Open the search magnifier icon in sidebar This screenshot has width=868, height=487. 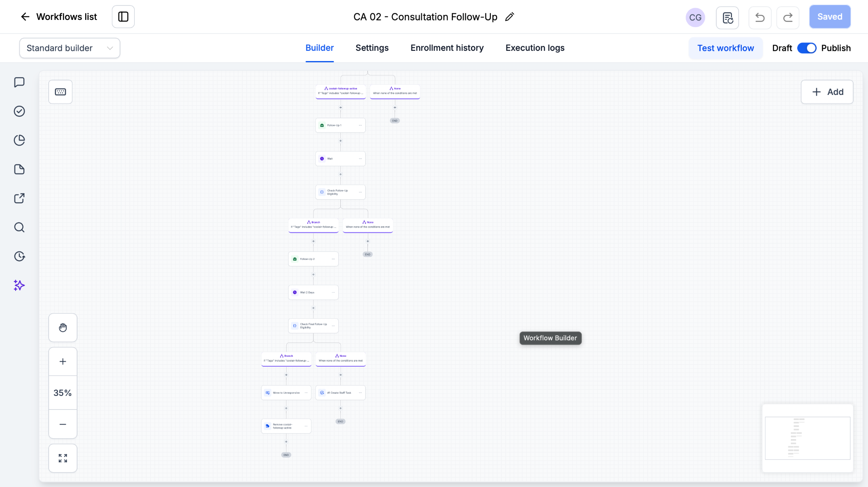click(x=19, y=227)
